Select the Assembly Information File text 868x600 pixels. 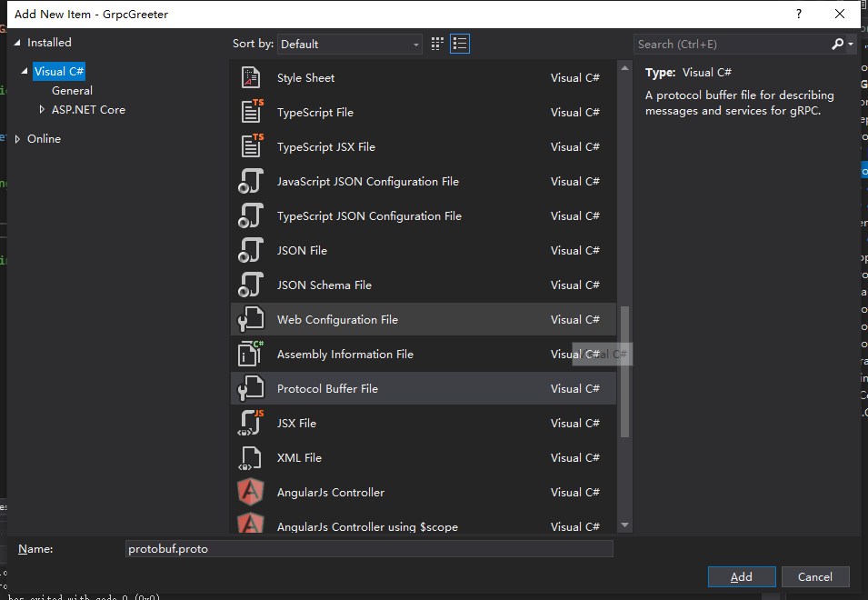pyautogui.click(x=344, y=355)
